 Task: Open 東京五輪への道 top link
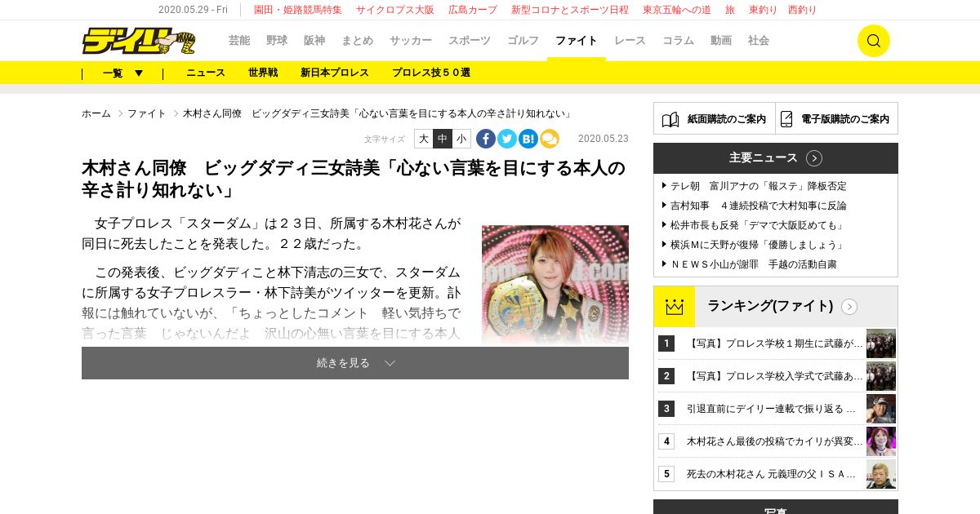click(x=677, y=10)
